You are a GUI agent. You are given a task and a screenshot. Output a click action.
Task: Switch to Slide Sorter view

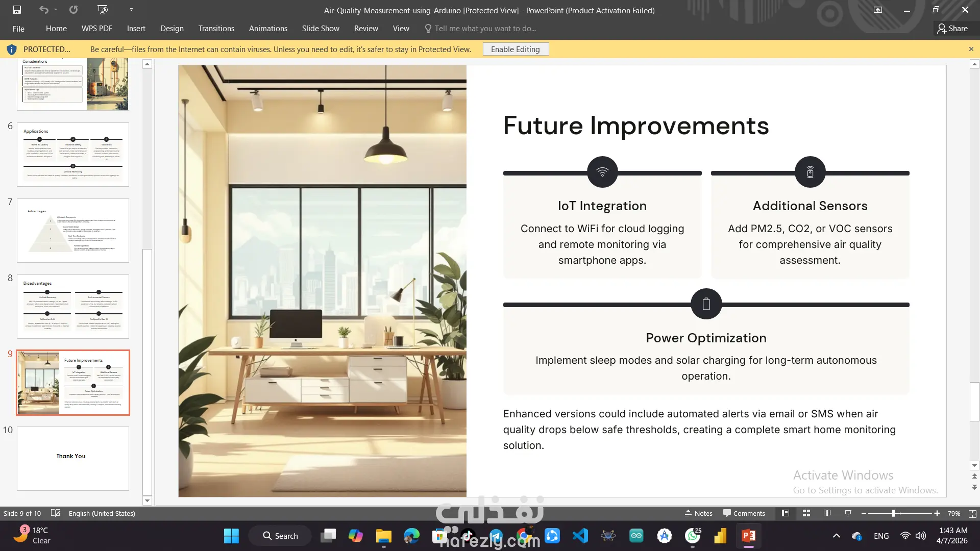pyautogui.click(x=806, y=513)
